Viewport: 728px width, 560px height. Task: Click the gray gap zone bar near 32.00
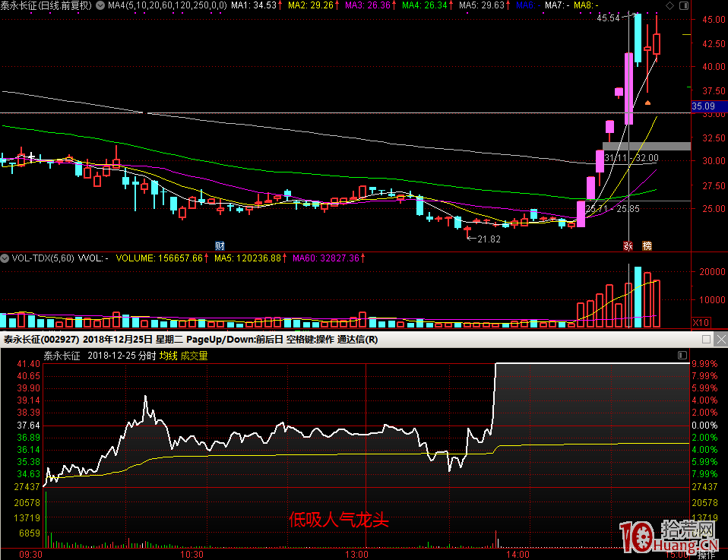[x=646, y=146]
